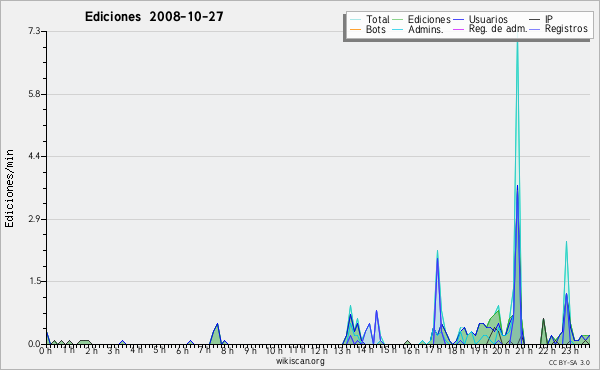600x370 pixels.
Task: Click the '17 h' x-axis label
Action: point(433,350)
